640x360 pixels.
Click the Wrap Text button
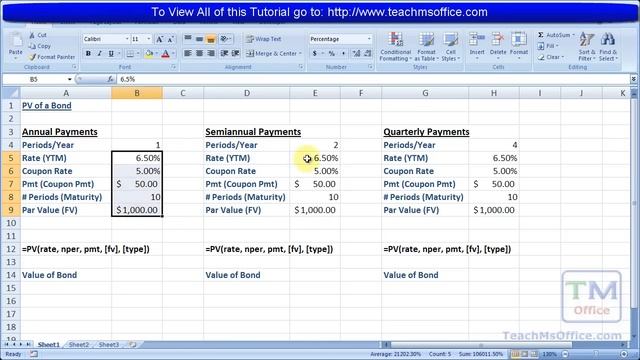coord(264,39)
